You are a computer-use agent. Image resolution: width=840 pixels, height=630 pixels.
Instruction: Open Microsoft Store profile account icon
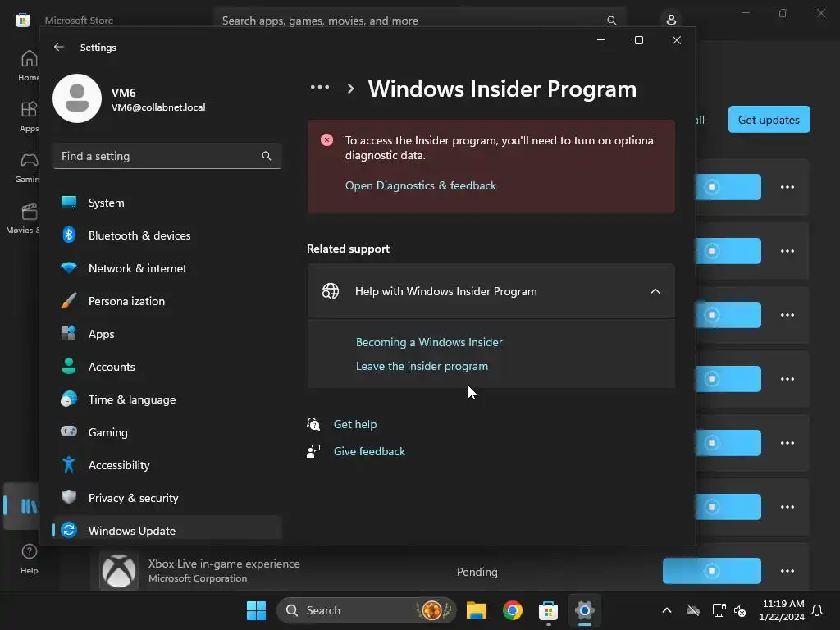671,20
